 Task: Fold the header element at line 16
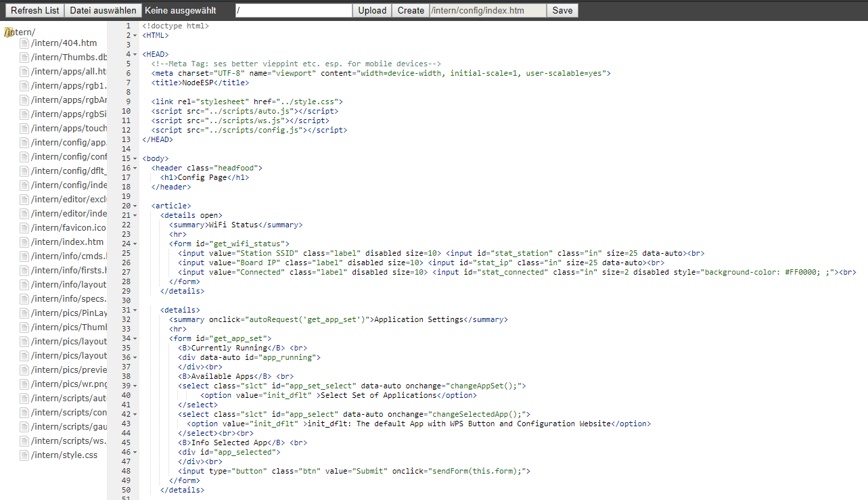(x=135, y=168)
